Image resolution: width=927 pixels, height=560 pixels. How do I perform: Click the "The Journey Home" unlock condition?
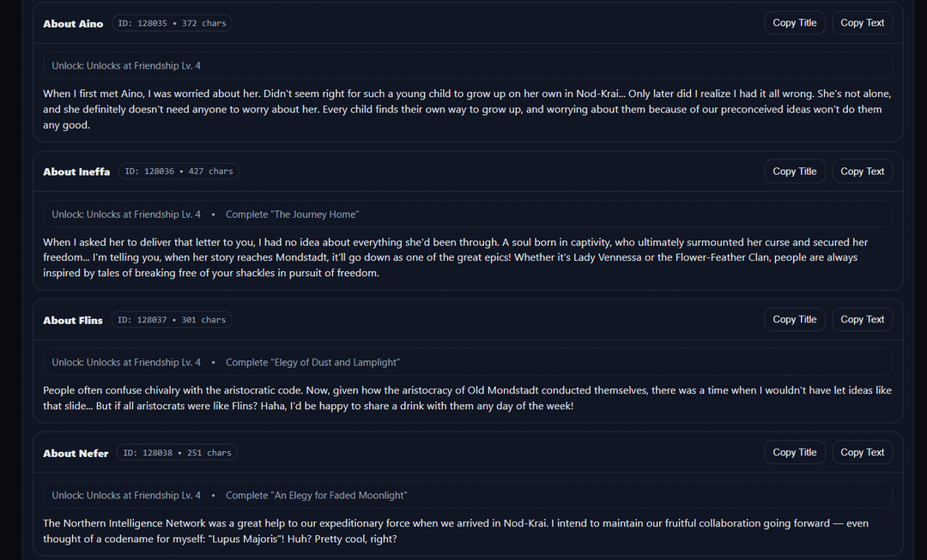[x=292, y=214]
